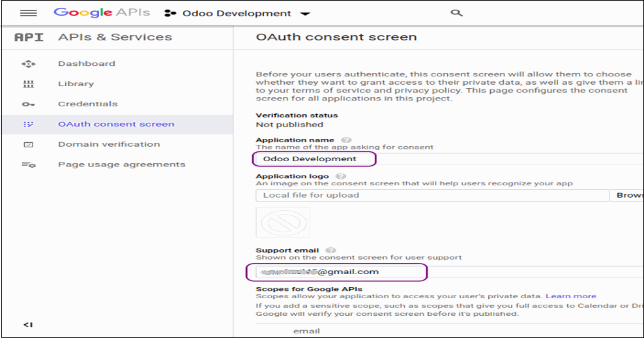Open the hamburger navigation menu
The height and width of the screenshot is (338, 644).
coord(28,13)
